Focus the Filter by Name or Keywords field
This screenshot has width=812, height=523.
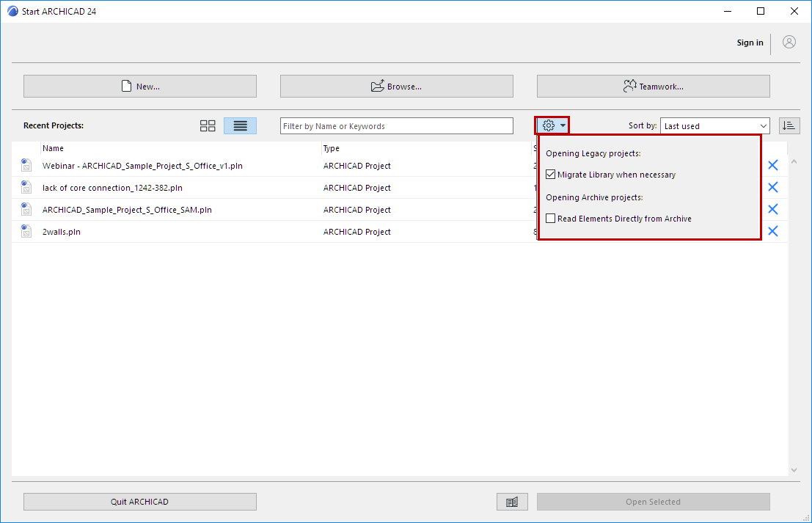pos(397,126)
